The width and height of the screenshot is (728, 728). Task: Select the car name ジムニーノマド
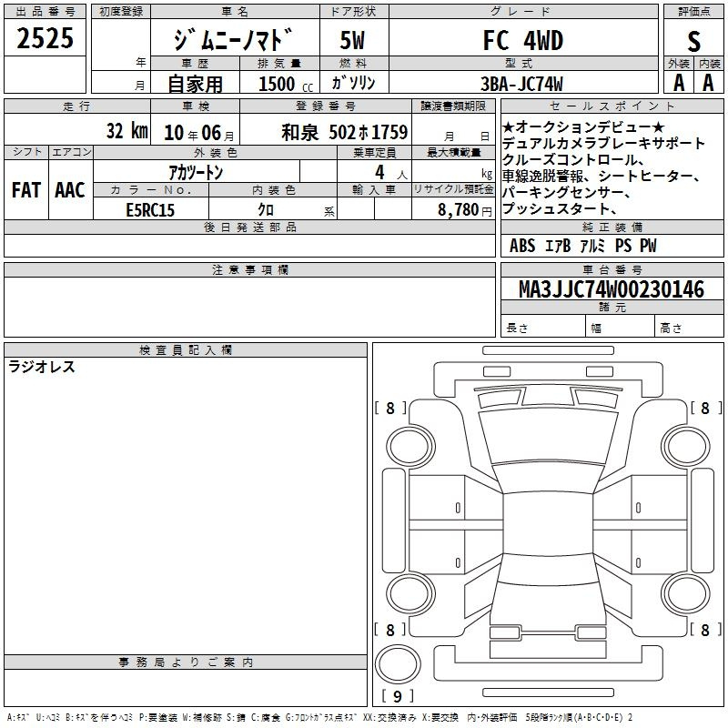coord(234,40)
